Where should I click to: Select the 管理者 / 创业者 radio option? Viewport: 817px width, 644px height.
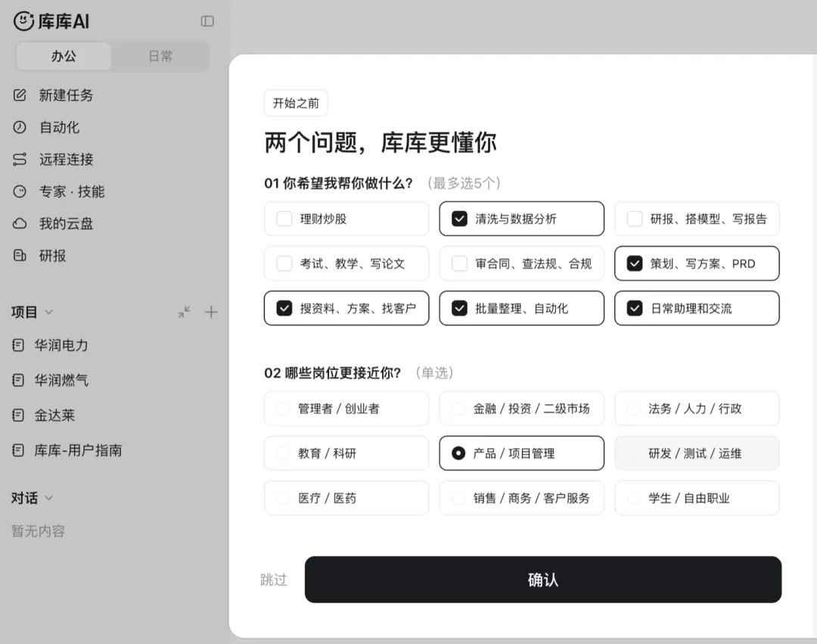click(346, 409)
